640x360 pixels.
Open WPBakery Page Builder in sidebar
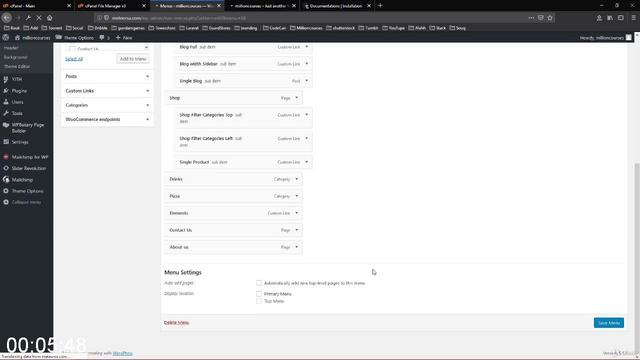tap(27, 128)
